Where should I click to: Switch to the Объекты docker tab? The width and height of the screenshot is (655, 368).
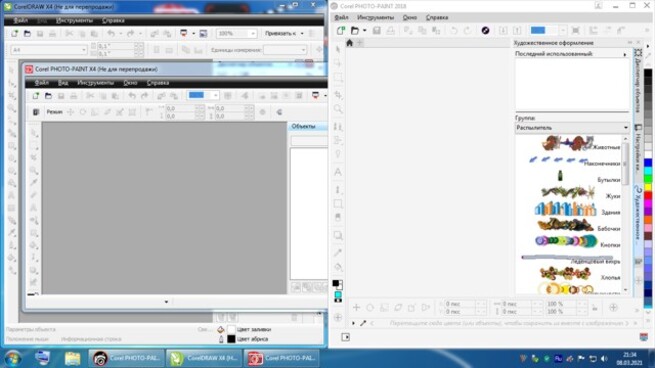click(303, 126)
